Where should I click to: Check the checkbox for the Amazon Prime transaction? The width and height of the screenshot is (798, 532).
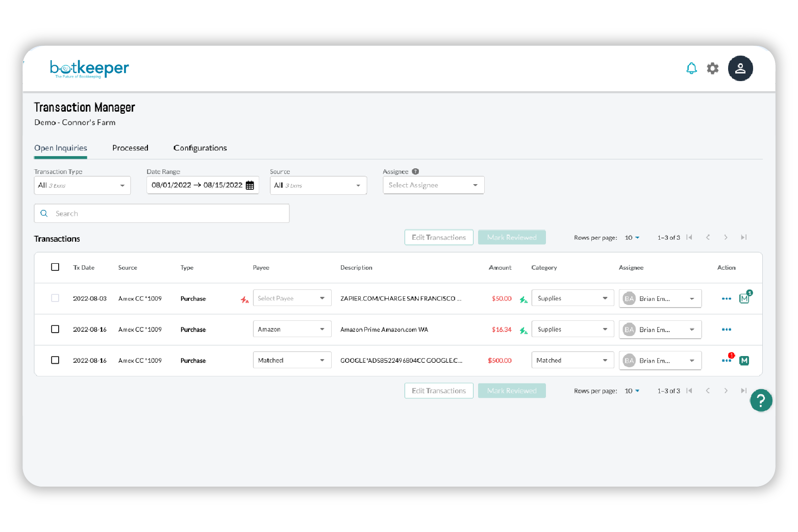pyautogui.click(x=55, y=329)
